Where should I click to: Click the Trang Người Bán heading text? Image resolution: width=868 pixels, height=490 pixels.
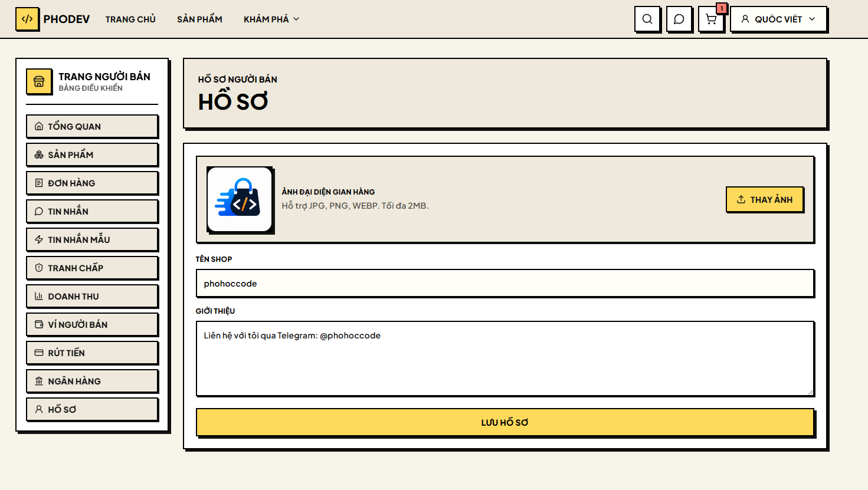coord(104,77)
